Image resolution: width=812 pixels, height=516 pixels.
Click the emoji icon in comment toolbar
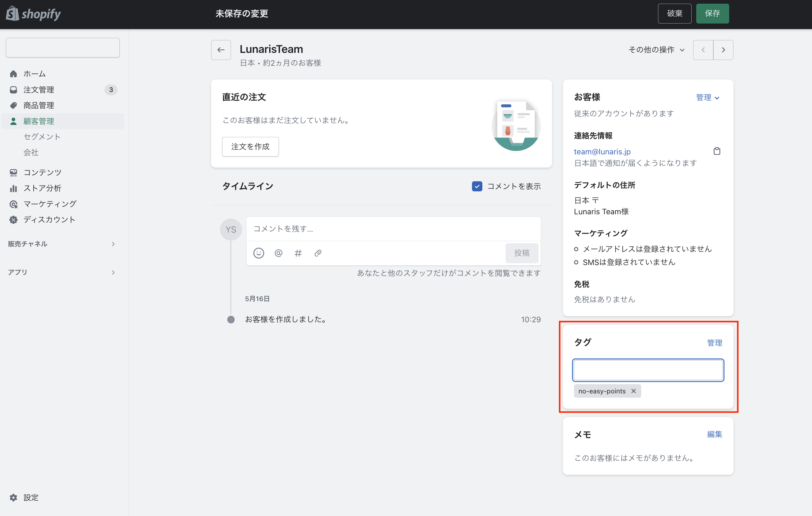pyautogui.click(x=259, y=253)
